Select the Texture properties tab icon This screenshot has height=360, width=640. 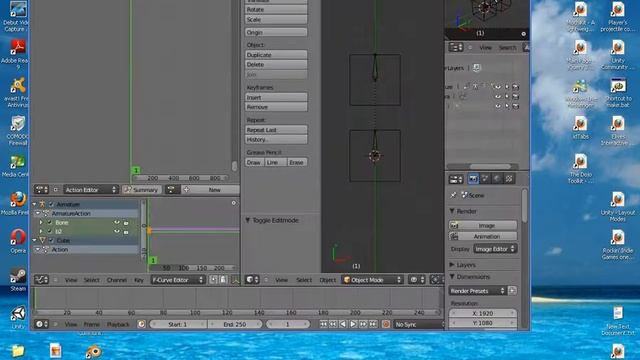(x=509, y=179)
